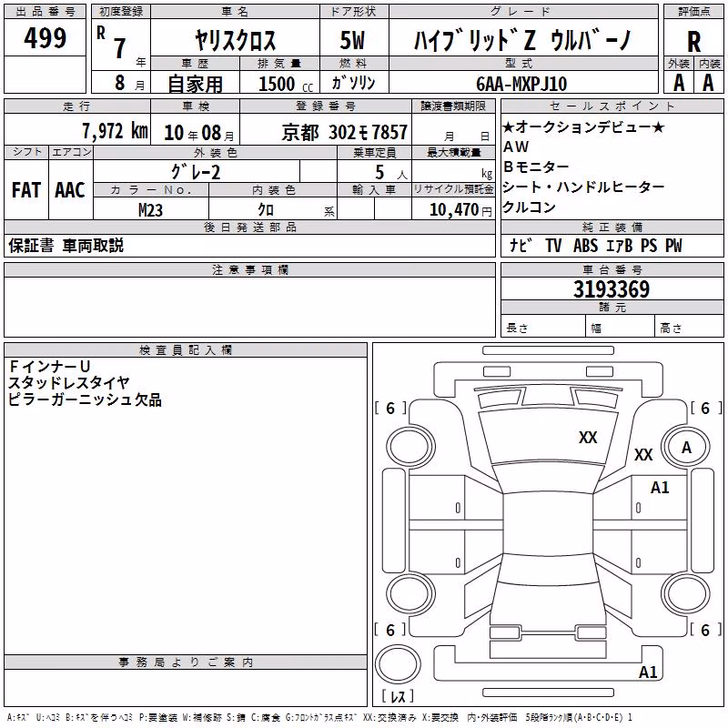Select the overall evaluation score R
The image size is (728, 728).
[x=693, y=42]
